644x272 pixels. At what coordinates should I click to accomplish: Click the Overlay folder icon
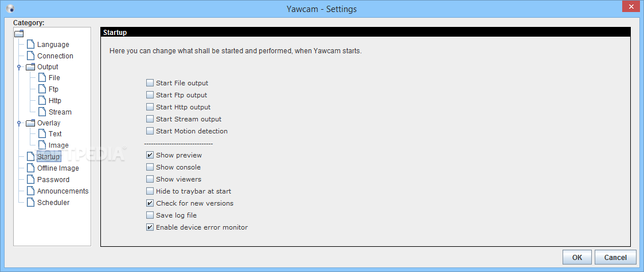point(30,123)
